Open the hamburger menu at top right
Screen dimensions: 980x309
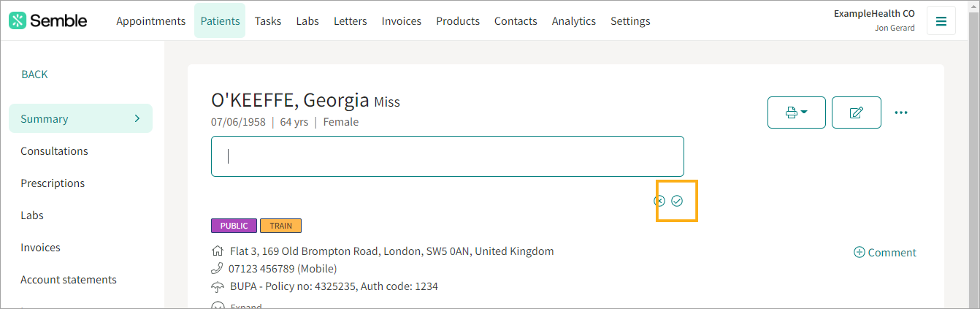pyautogui.click(x=941, y=20)
